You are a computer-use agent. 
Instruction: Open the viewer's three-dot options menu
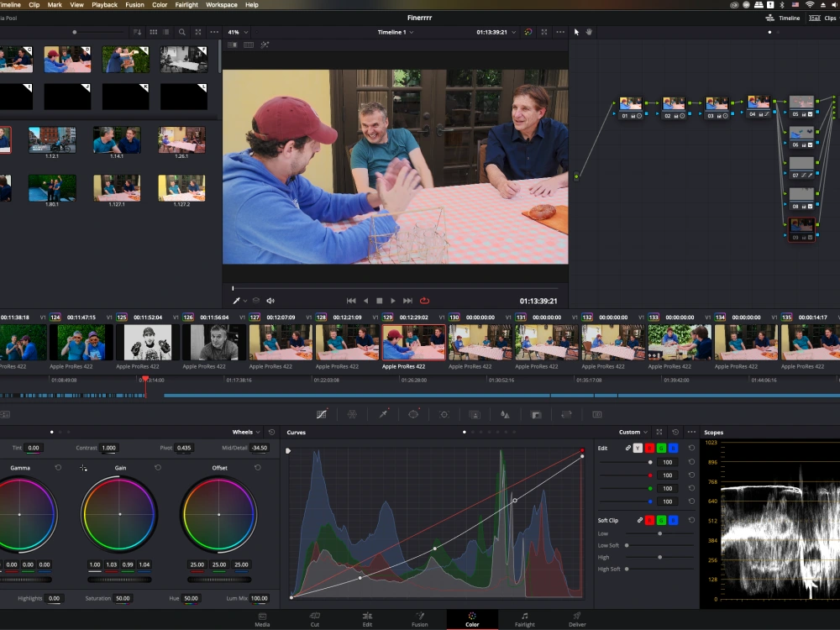tap(560, 32)
